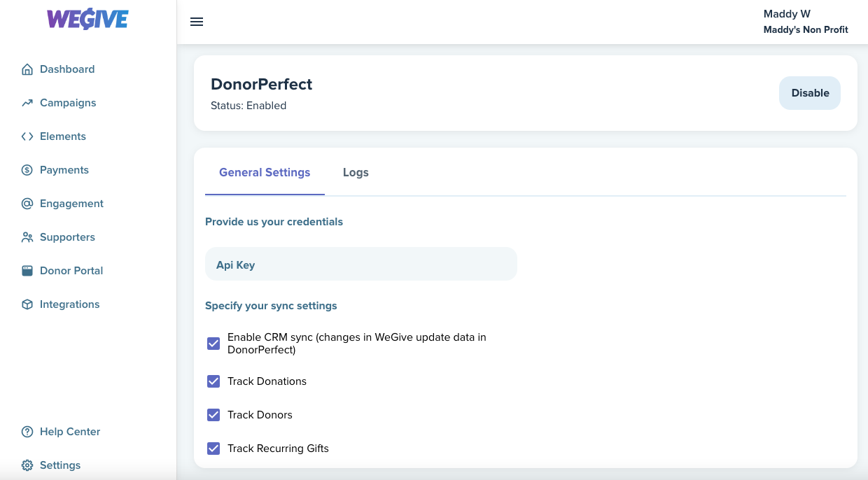Click the Help Center question mark icon
The height and width of the screenshot is (480, 868).
[27, 432]
